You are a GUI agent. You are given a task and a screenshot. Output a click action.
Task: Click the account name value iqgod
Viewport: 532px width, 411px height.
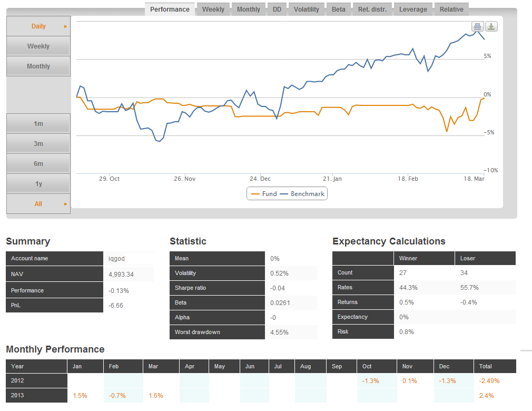tap(116, 259)
